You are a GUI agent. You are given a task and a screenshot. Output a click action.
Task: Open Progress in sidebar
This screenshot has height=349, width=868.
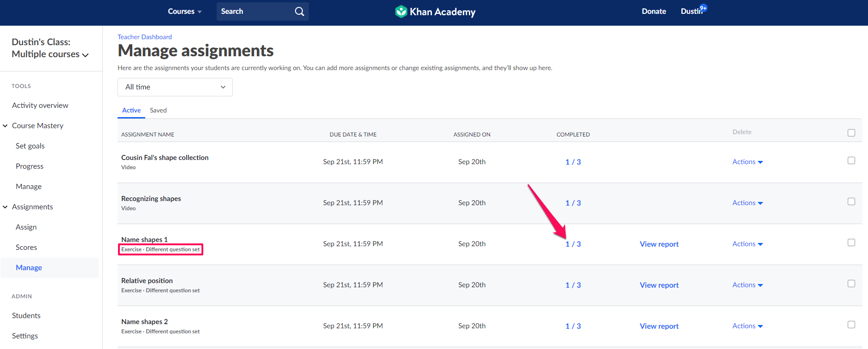point(30,166)
